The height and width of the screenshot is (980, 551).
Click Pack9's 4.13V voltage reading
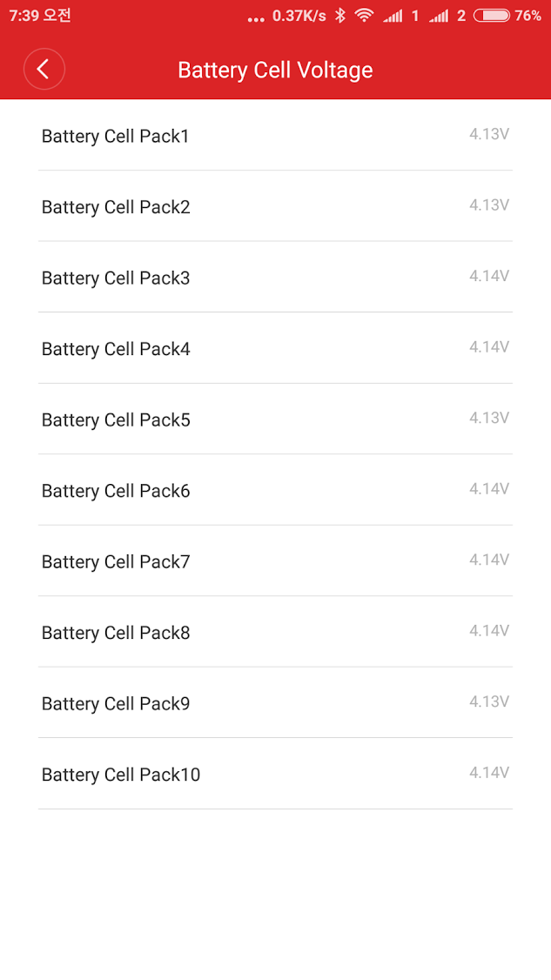point(489,701)
